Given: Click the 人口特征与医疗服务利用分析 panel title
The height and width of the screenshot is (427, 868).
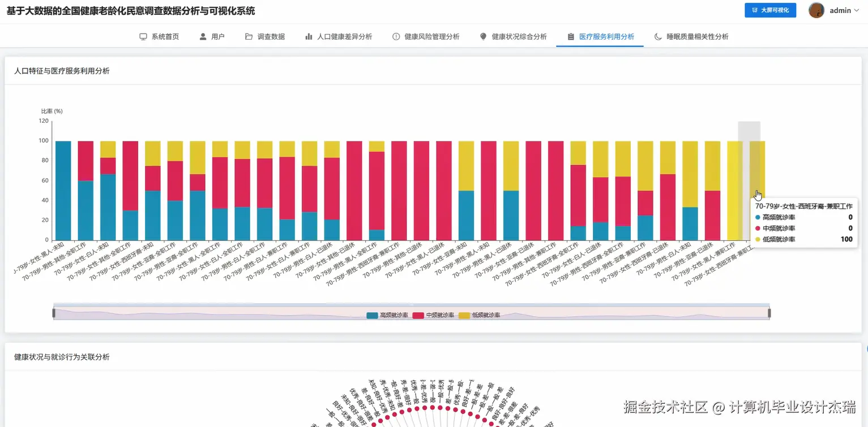Looking at the screenshot, I should [62, 71].
